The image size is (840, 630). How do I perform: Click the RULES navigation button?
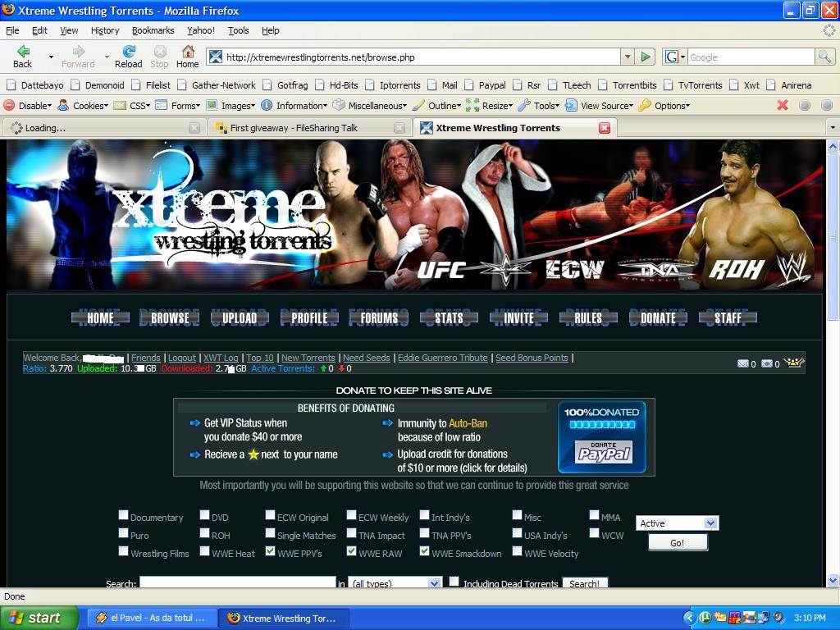point(588,318)
